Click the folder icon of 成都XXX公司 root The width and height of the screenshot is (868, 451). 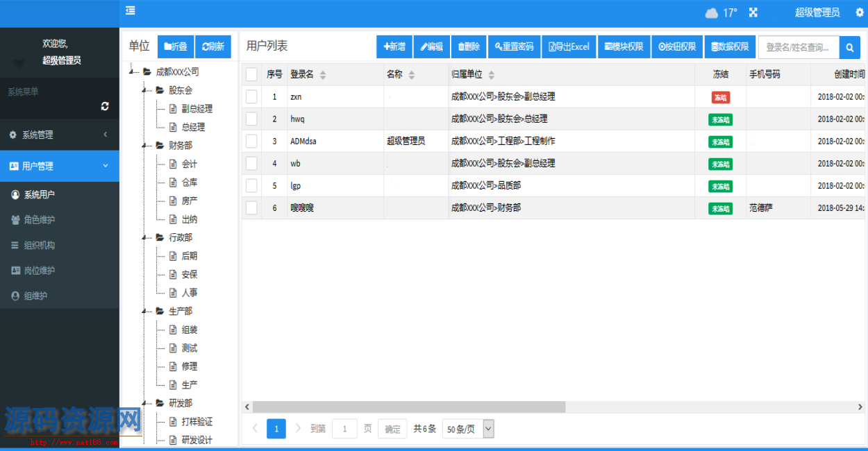point(147,71)
